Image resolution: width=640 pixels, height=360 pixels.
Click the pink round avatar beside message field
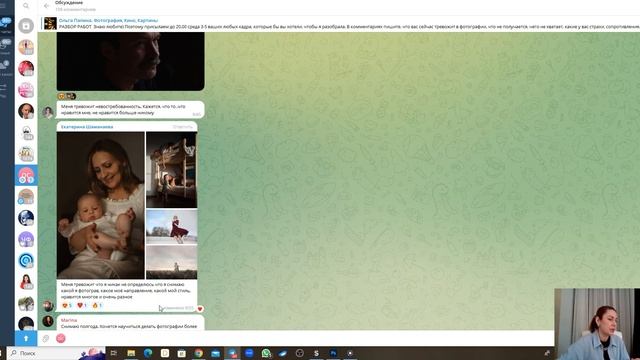point(61,338)
